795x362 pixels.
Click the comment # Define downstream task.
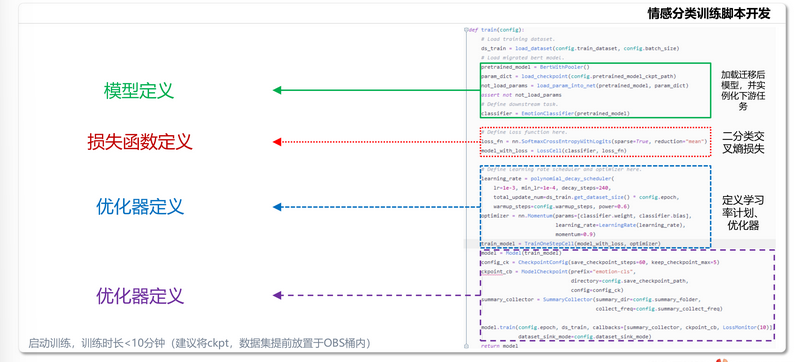pyautogui.click(x=519, y=104)
